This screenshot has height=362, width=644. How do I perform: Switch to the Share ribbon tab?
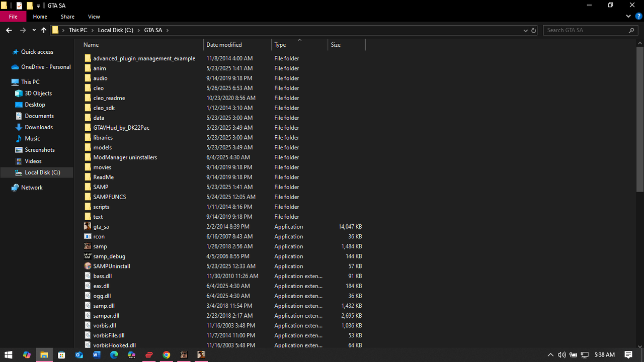coord(67,17)
